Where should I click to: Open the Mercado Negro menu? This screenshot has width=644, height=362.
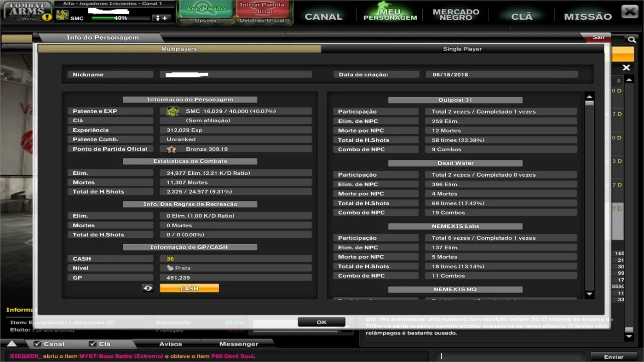(456, 15)
